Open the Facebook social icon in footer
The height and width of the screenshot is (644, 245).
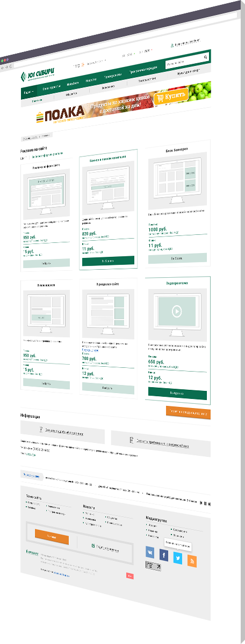click(x=164, y=556)
